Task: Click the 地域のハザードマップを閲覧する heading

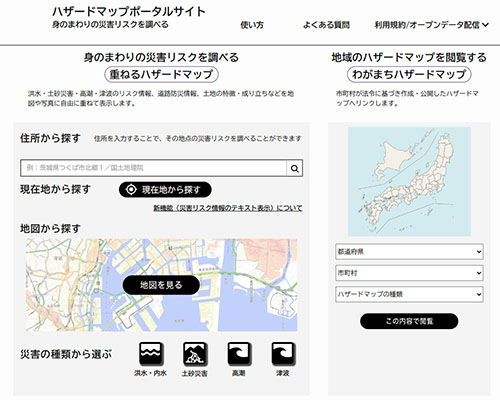Action: click(409, 57)
